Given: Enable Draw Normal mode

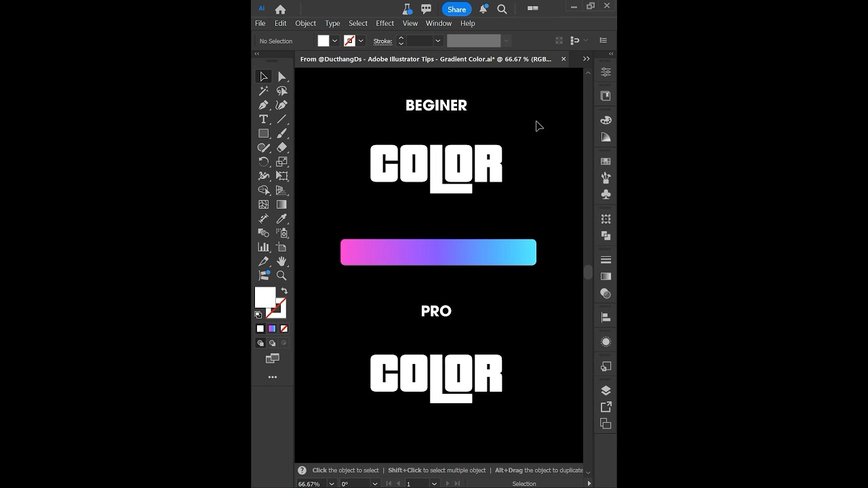Looking at the screenshot, I should click(260, 343).
